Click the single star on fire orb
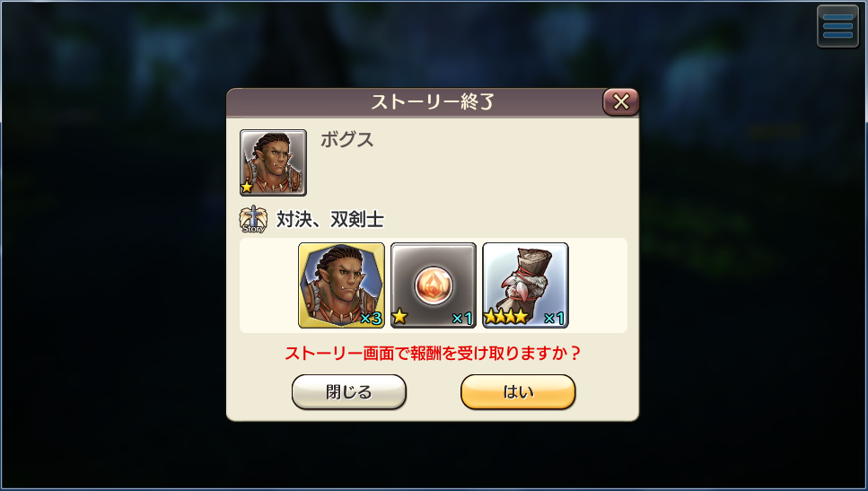 pyautogui.click(x=399, y=317)
